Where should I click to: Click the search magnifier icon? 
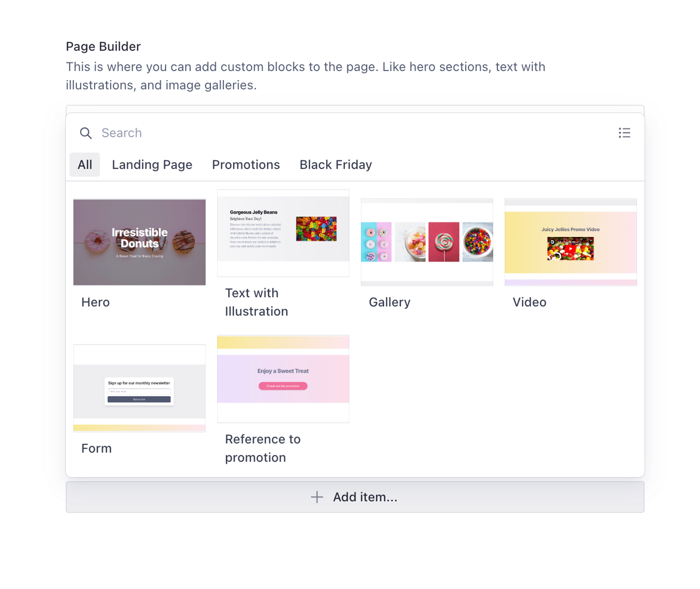click(85, 133)
